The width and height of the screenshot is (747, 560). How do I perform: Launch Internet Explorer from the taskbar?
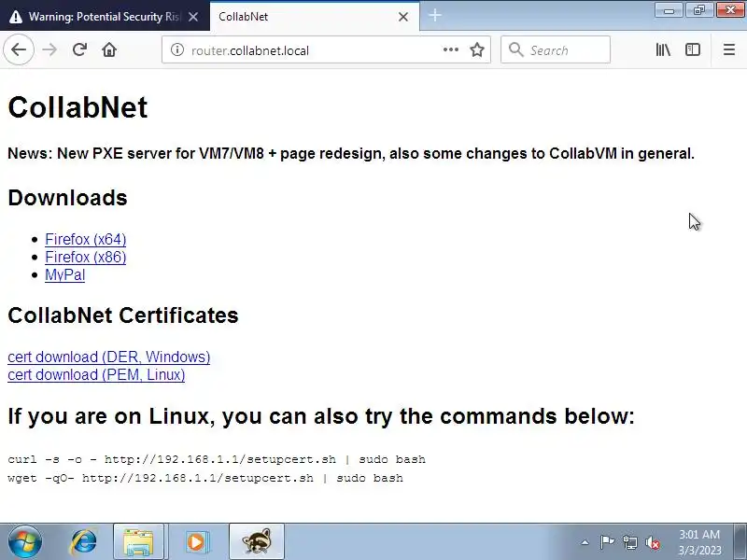pyautogui.click(x=83, y=542)
